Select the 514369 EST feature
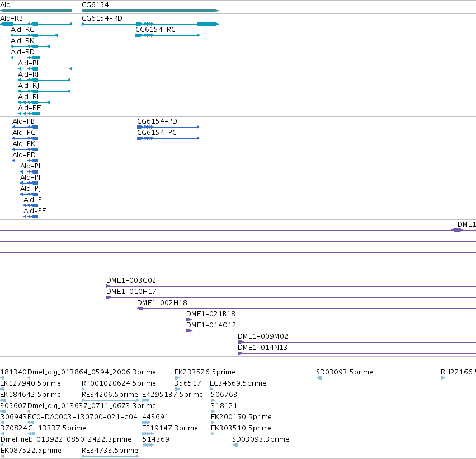Viewport: 476px width, 459px height. pyautogui.click(x=148, y=446)
